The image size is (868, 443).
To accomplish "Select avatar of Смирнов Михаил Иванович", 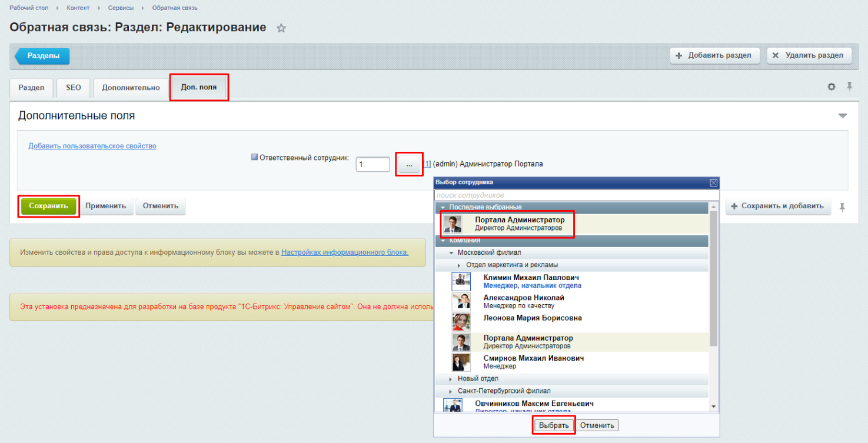I will [x=461, y=362].
